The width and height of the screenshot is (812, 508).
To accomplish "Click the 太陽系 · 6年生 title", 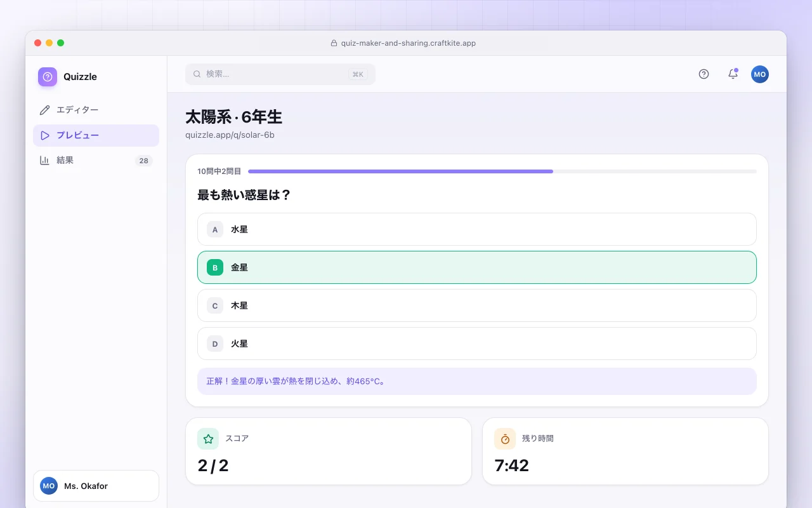I will tap(233, 117).
